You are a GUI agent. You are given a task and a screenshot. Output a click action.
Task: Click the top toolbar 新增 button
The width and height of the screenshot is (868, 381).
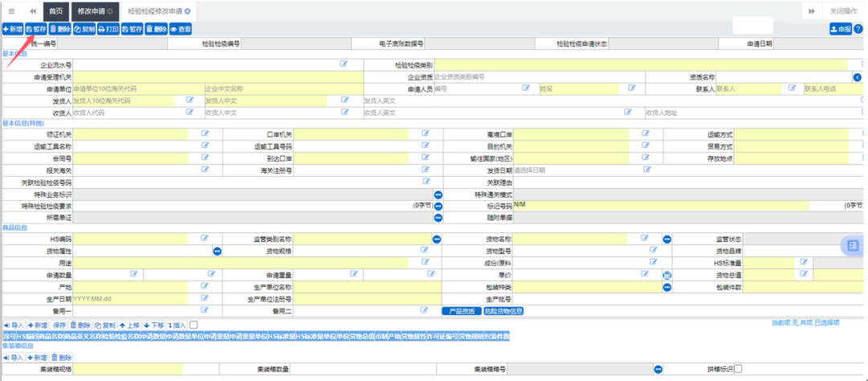[x=13, y=30]
